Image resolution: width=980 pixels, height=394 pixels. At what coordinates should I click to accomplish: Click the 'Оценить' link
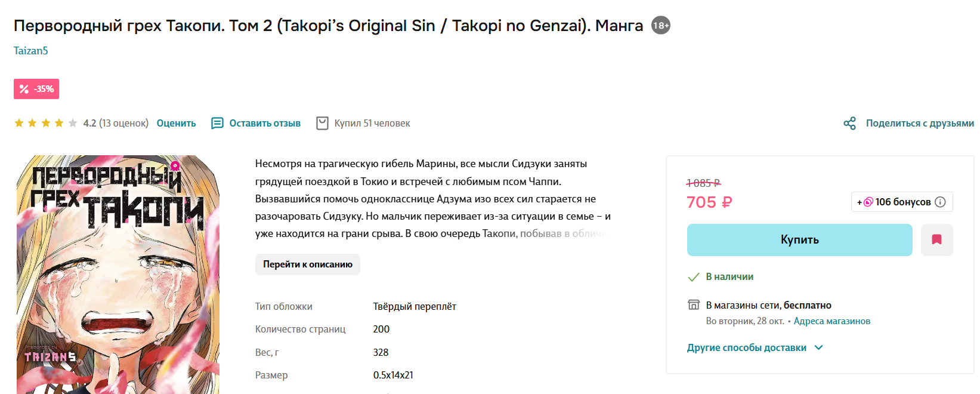pyautogui.click(x=176, y=124)
